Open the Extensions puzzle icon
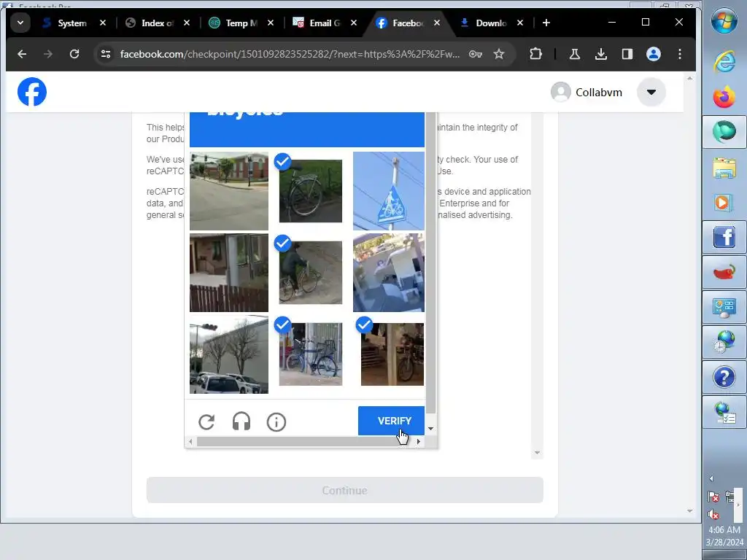Image resolution: width=747 pixels, height=560 pixels. (535, 54)
